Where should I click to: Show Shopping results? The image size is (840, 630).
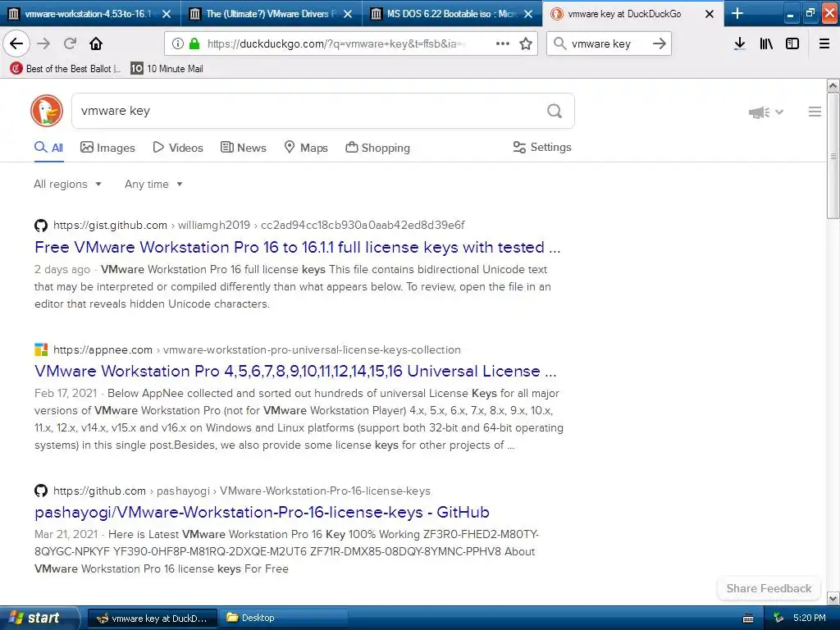377,148
